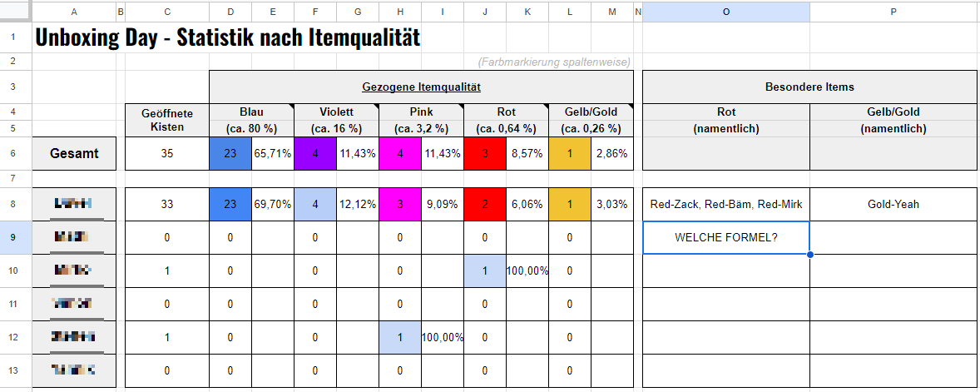
Task: Select the Gesamt row label
Action: point(74,153)
